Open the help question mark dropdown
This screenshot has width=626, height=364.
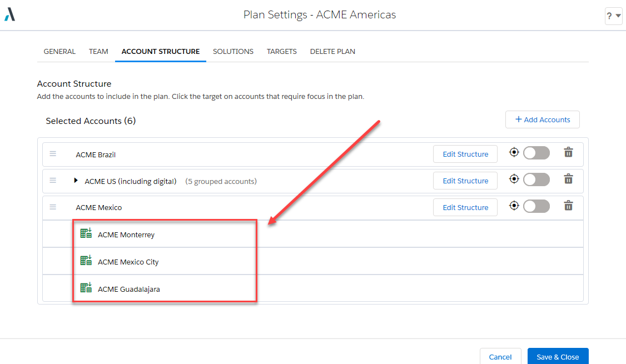pos(613,16)
